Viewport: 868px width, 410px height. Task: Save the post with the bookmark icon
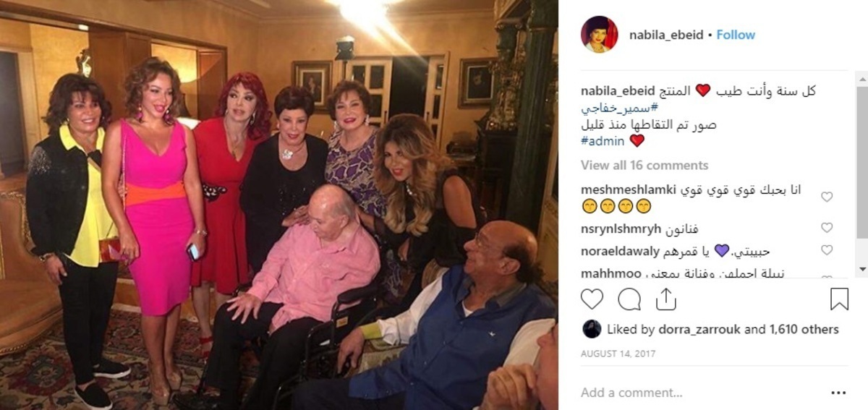click(839, 299)
